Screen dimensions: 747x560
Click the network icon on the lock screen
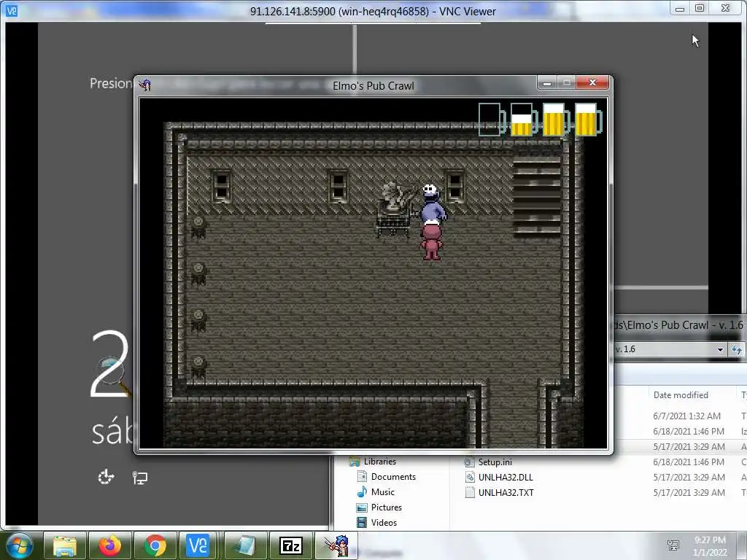140,477
